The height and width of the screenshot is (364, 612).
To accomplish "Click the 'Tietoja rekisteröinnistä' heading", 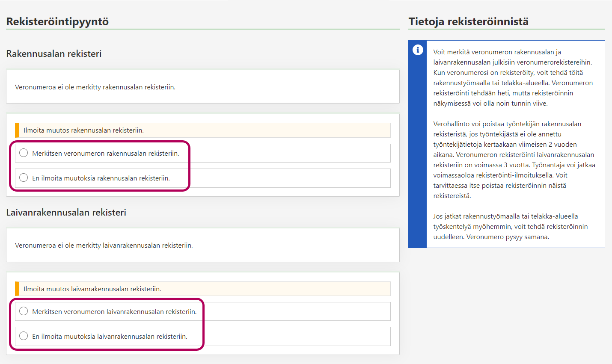I will pyautogui.click(x=468, y=21).
